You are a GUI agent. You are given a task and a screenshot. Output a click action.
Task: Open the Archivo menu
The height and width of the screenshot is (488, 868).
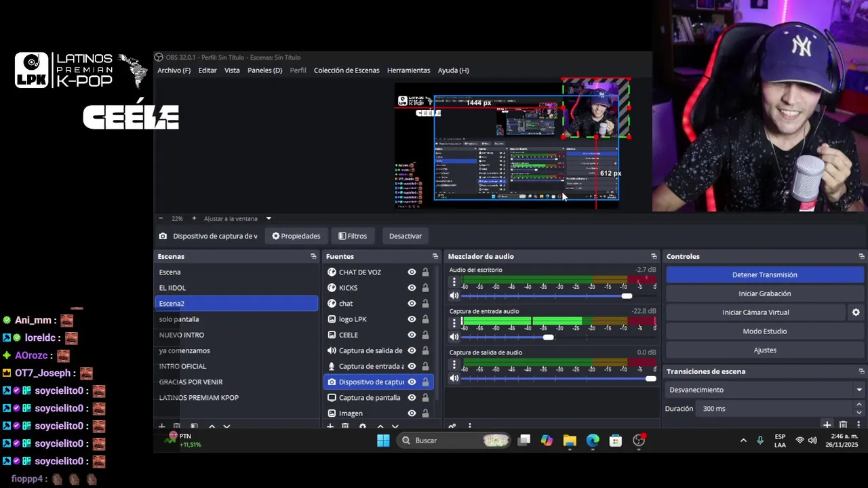pyautogui.click(x=174, y=70)
